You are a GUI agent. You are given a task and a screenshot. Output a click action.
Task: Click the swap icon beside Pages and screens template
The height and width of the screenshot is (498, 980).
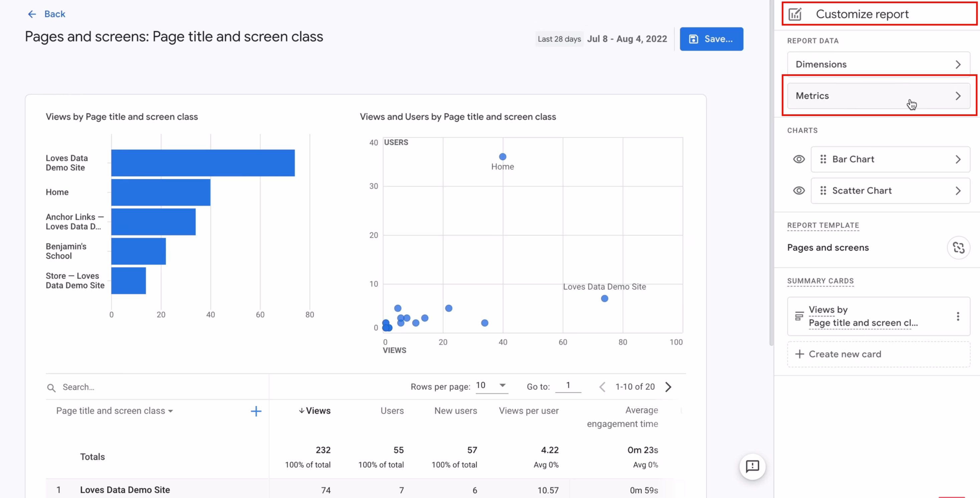coord(959,247)
